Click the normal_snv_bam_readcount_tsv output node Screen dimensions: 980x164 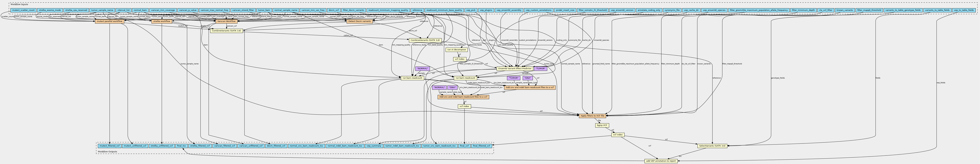pyautogui.click(x=306, y=145)
